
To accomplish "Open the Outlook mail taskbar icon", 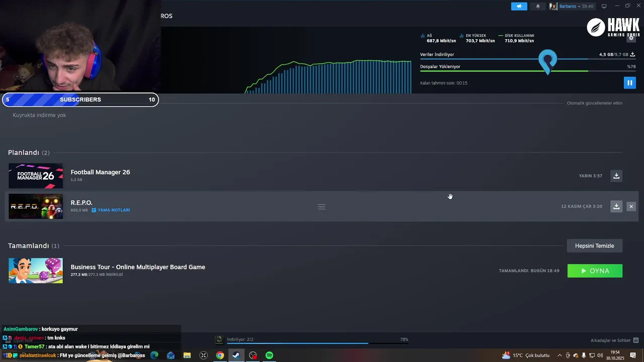I will click(171, 355).
